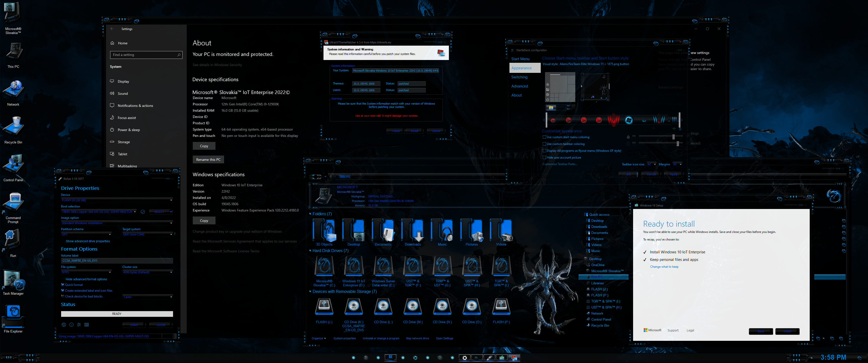Open Rufus settings sliders icon
868x363 pixels.
pos(79,325)
